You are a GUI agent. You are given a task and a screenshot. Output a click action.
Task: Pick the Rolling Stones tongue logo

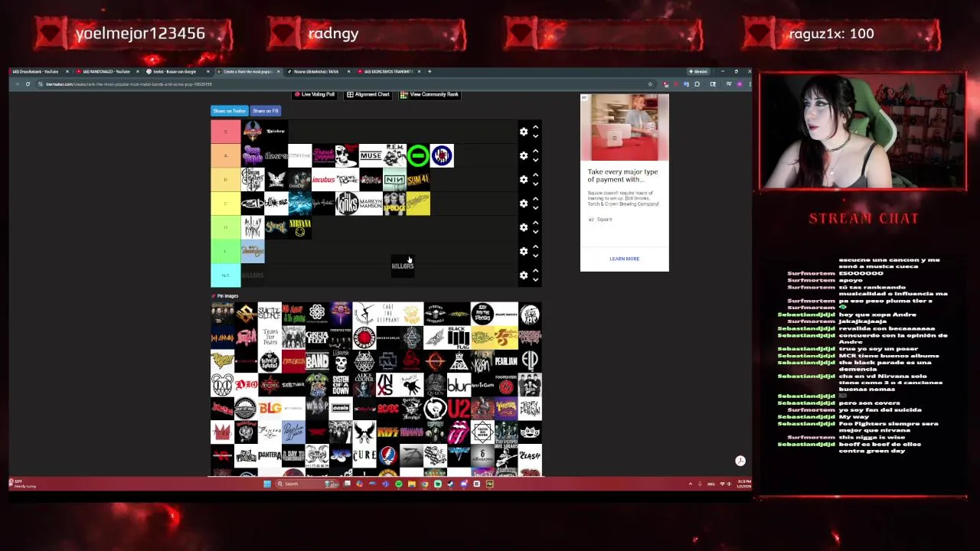coord(459,432)
